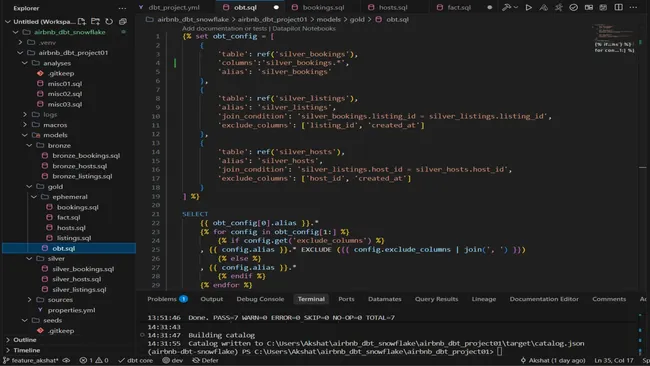
Task: Open the Problems panel tab
Action: click(x=167, y=299)
